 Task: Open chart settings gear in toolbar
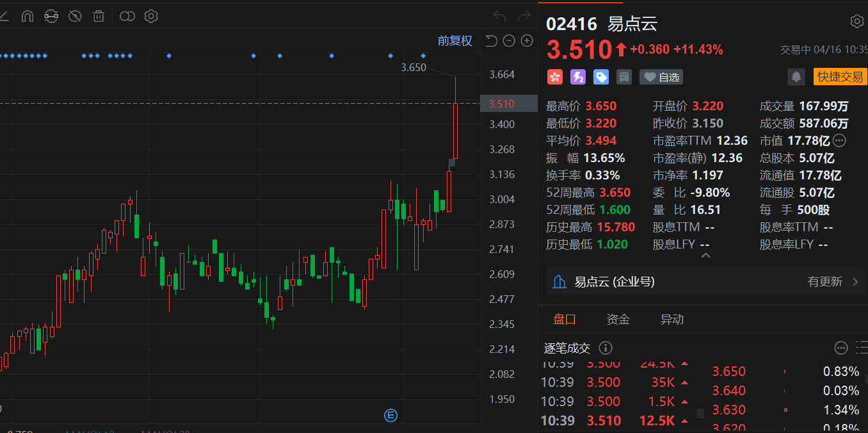151,16
